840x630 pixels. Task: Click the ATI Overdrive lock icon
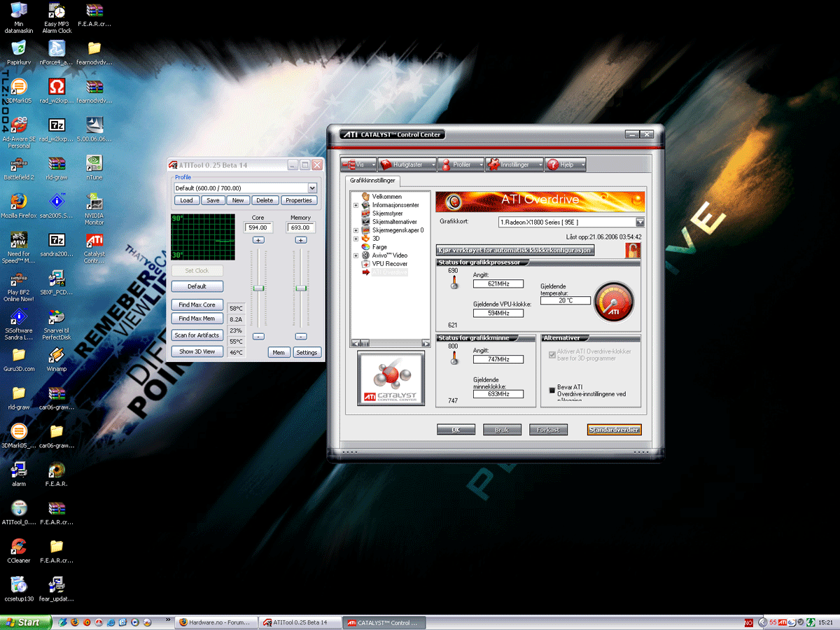633,250
